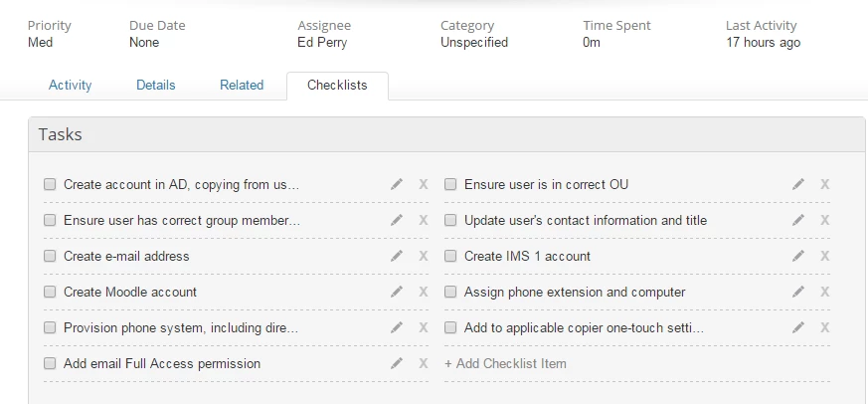The image size is (868, 404).
Task: Tick the Create IMS 1 account checkbox
Action: click(450, 256)
